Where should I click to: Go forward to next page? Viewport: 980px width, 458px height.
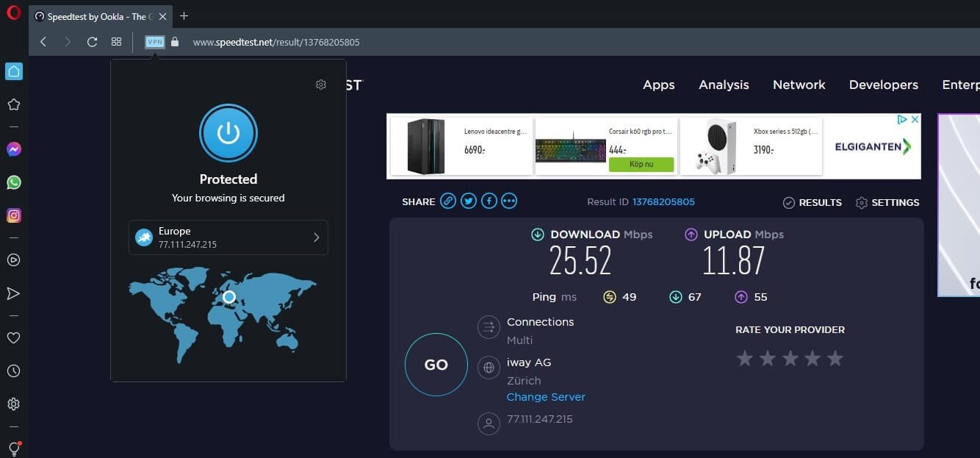tap(68, 42)
